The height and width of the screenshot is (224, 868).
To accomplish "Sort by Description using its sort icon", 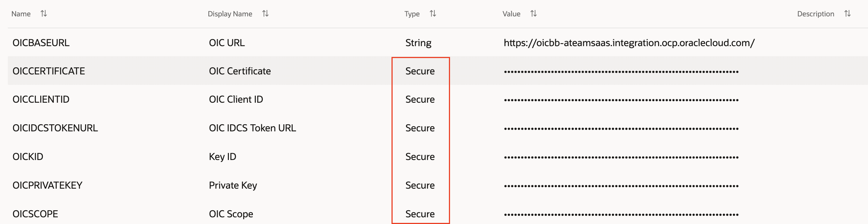I will pos(847,13).
